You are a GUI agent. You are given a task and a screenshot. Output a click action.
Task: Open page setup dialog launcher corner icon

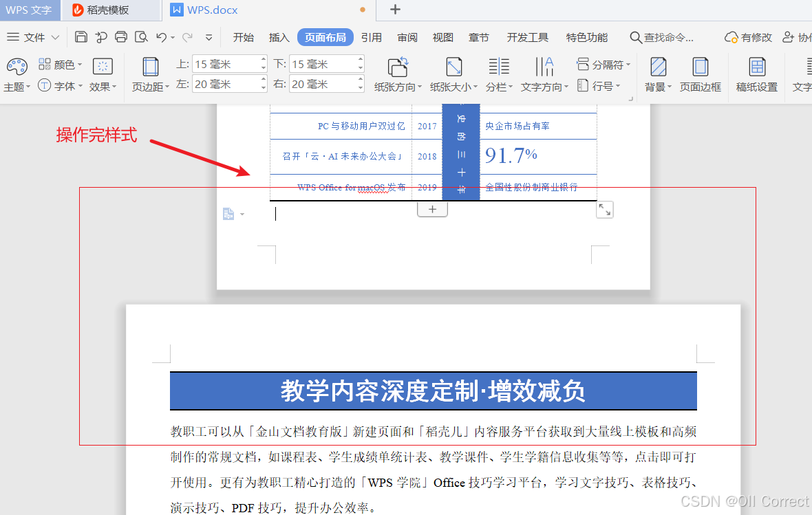click(631, 98)
